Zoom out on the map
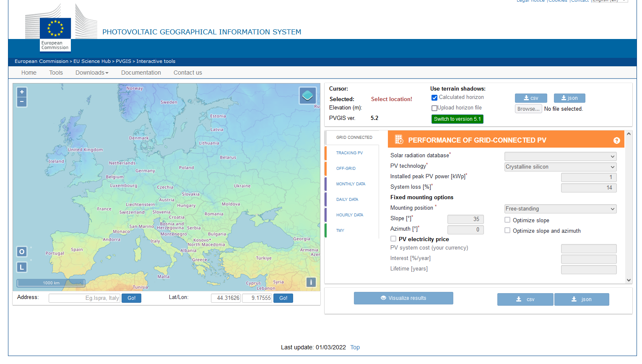Viewport: 642px width, 364px height. (22, 102)
